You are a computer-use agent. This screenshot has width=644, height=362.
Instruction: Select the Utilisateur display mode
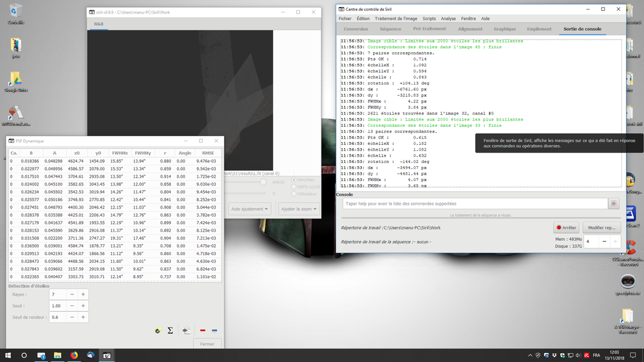pos(294,193)
